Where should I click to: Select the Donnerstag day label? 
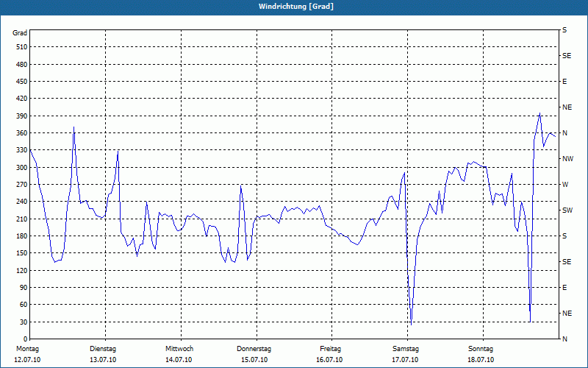coord(254,349)
